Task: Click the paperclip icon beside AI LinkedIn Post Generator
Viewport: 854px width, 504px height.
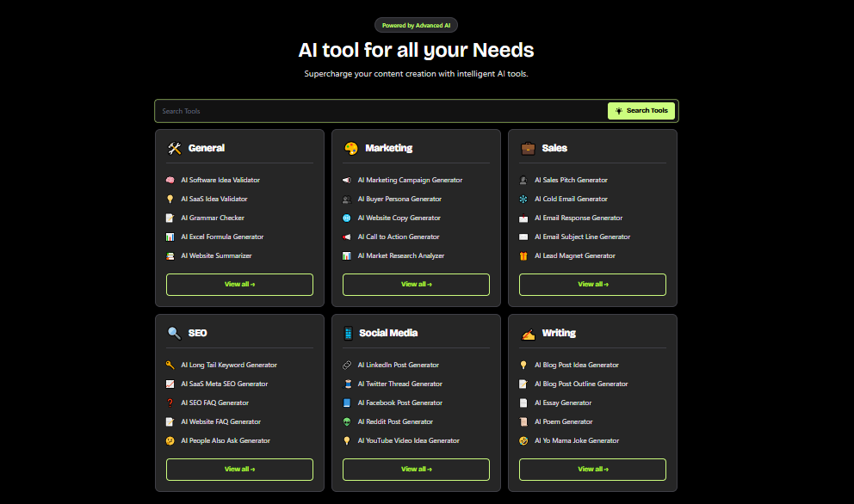Action: tap(346, 366)
